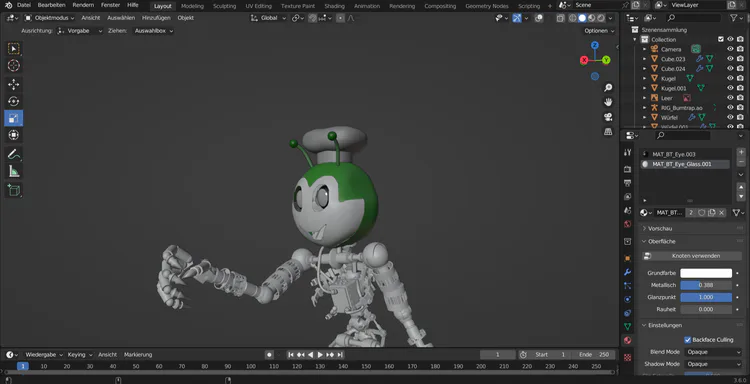Activate the 3D Cursor tool
Image resolution: width=750 pixels, height=384 pixels.
tap(13, 66)
